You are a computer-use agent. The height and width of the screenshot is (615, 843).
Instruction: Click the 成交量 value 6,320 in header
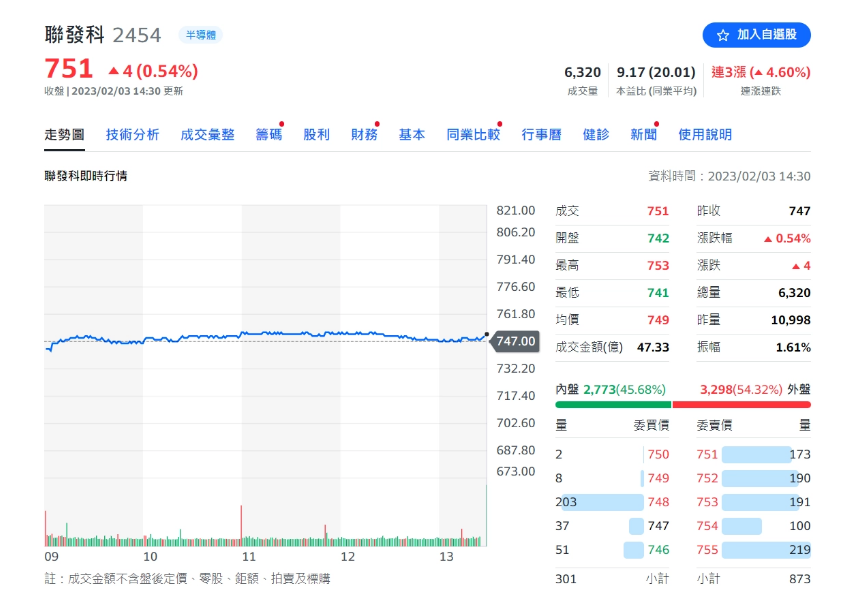point(582,72)
